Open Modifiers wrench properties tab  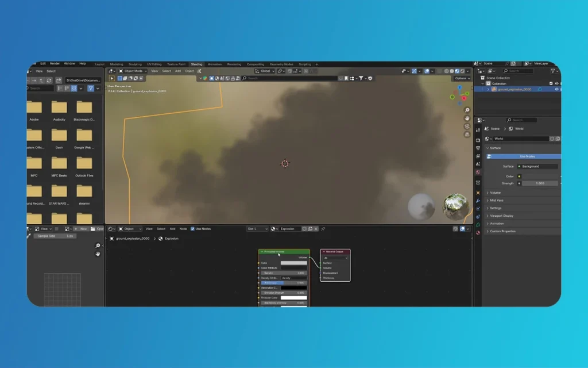[478, 201]
